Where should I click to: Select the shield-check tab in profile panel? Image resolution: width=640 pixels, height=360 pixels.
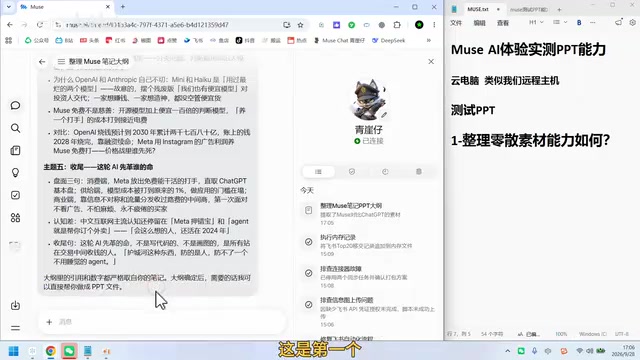click(x=352, y=172)
